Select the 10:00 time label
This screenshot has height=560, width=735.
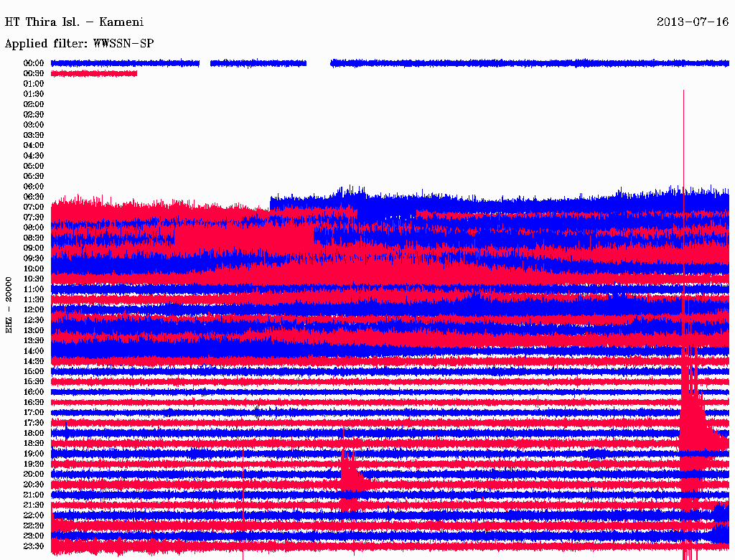pyautogui.click(x=34, y=269)
